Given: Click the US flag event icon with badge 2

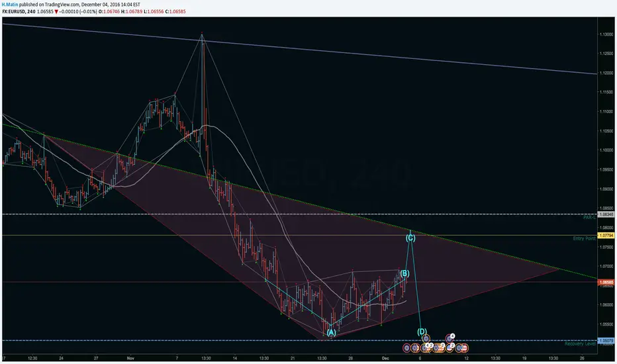Looking at the screenshot, I should point(450,348).
